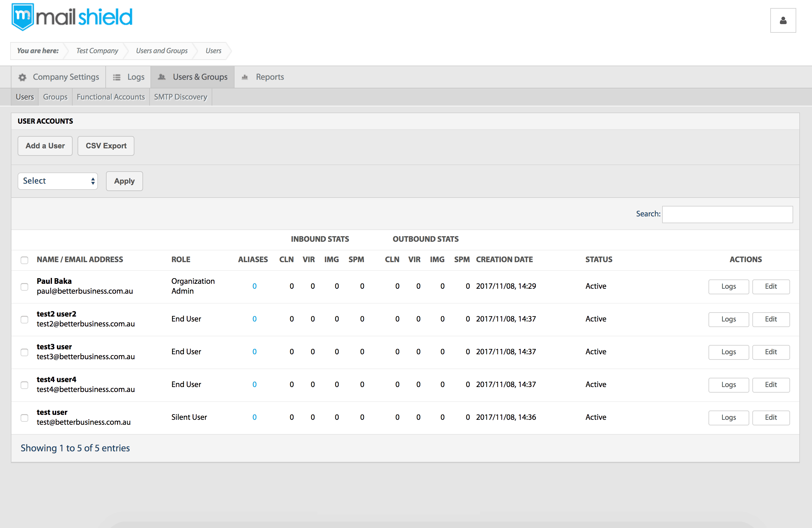
Task: Click the Inbound Stats header
Action: coord(320,239)
